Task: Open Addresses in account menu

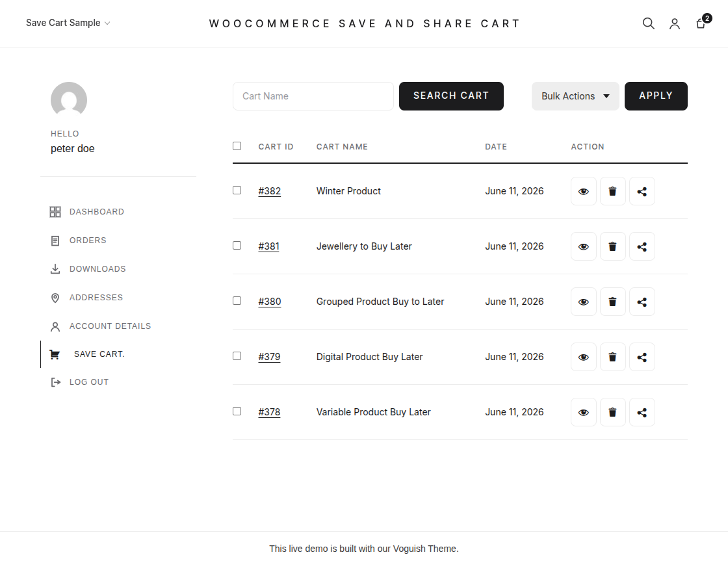Action: coord(86,298)
